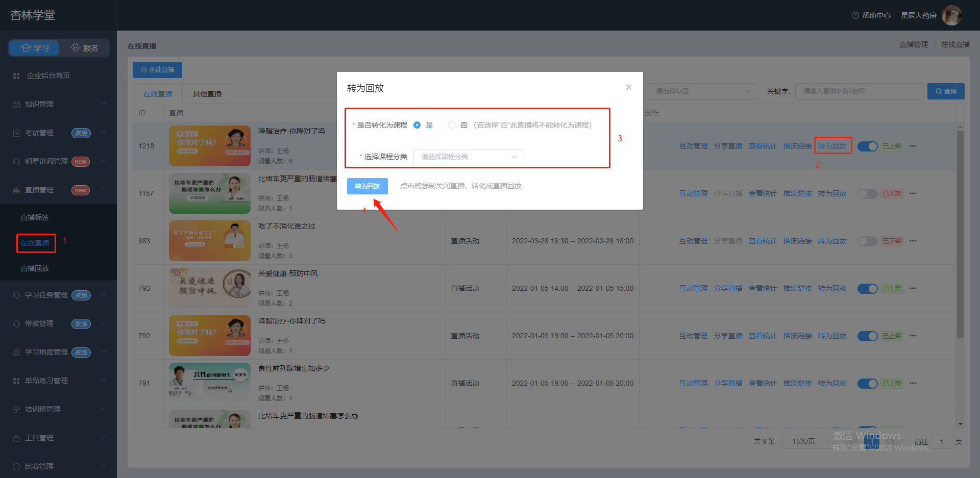Click the blue 转为回放 confirm button

pyautogui.click(x=367, y=186)
